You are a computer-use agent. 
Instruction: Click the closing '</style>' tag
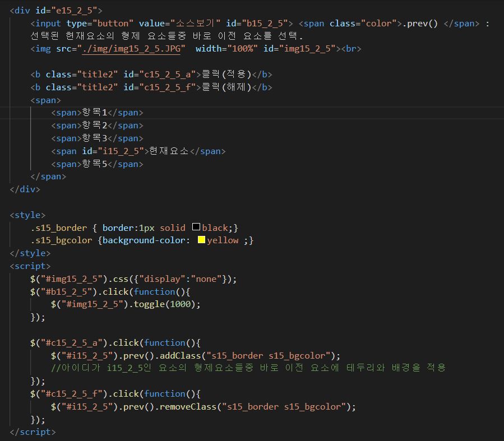[30, 253]
